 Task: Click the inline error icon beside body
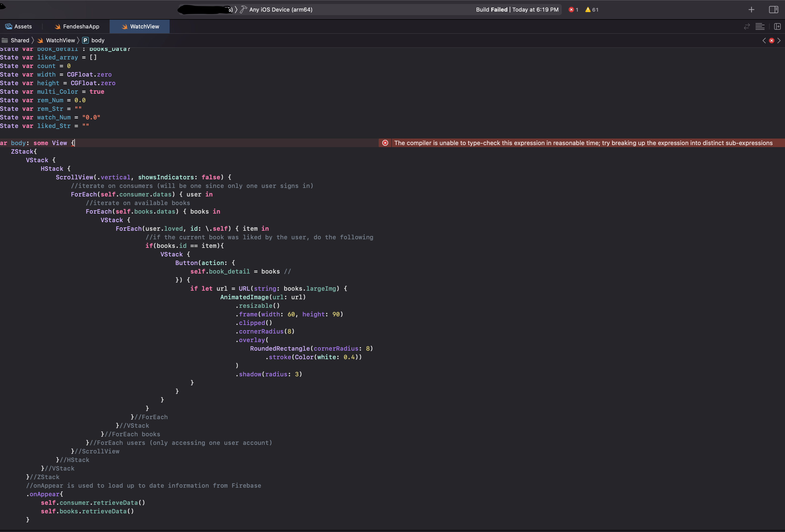[385, 143]
